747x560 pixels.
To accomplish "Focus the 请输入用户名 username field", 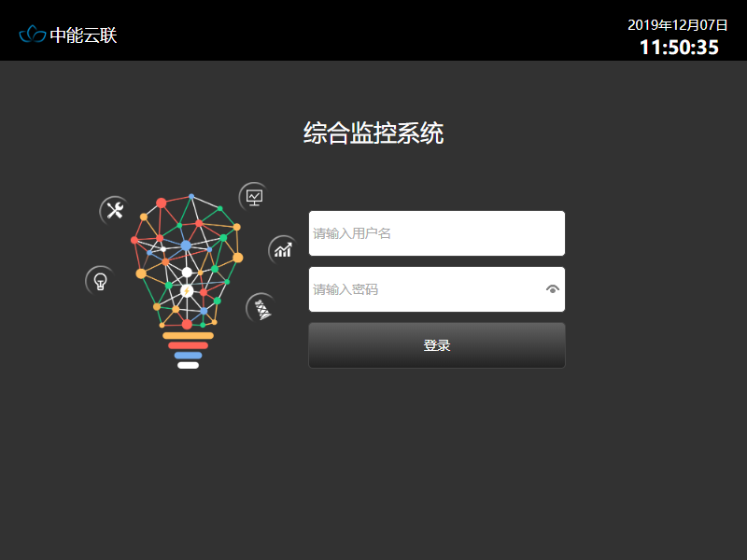I will pyautogui.click(x=437, y=233).
